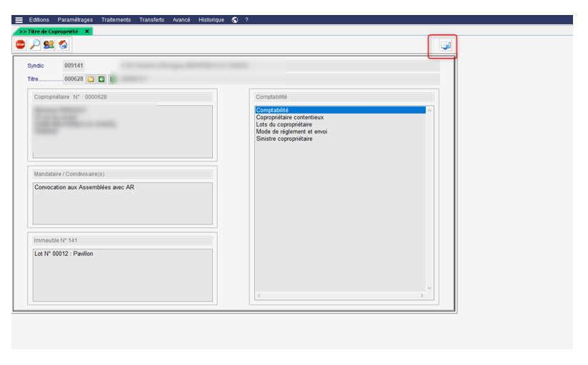Open the Historique menu
The height and width of the screenshot is (365, 588).
211,20
